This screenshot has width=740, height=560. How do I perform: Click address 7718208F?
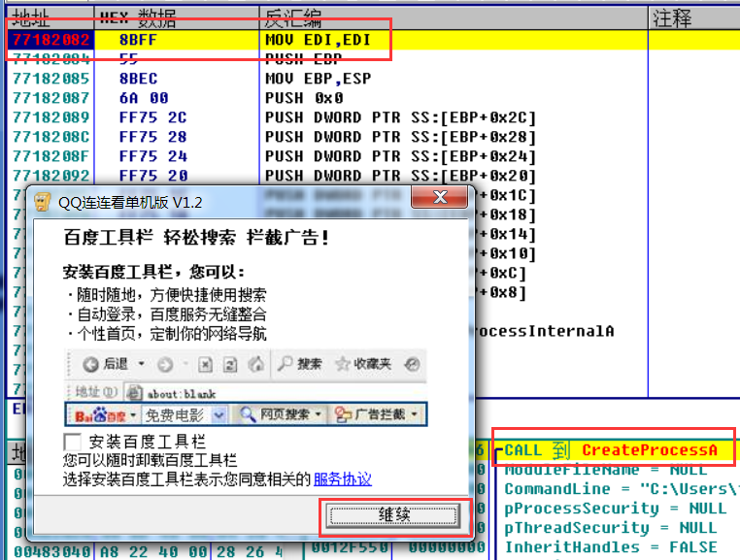(x=50, y=156)
